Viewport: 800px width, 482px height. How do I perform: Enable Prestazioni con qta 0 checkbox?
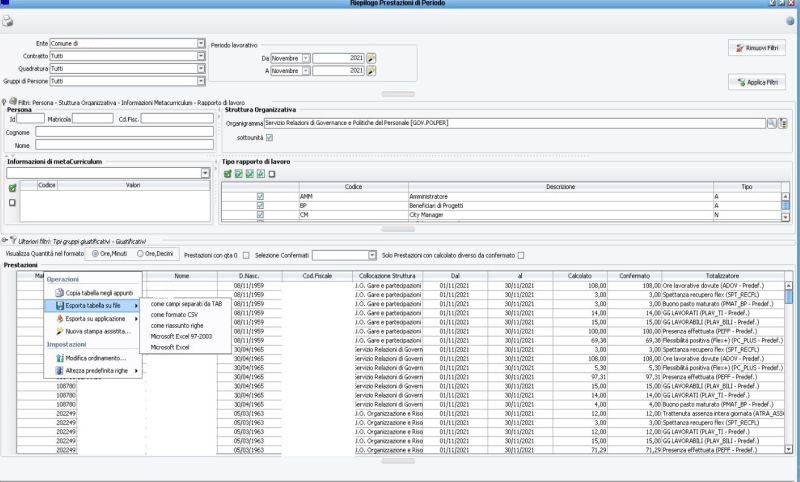coord(245,255)
